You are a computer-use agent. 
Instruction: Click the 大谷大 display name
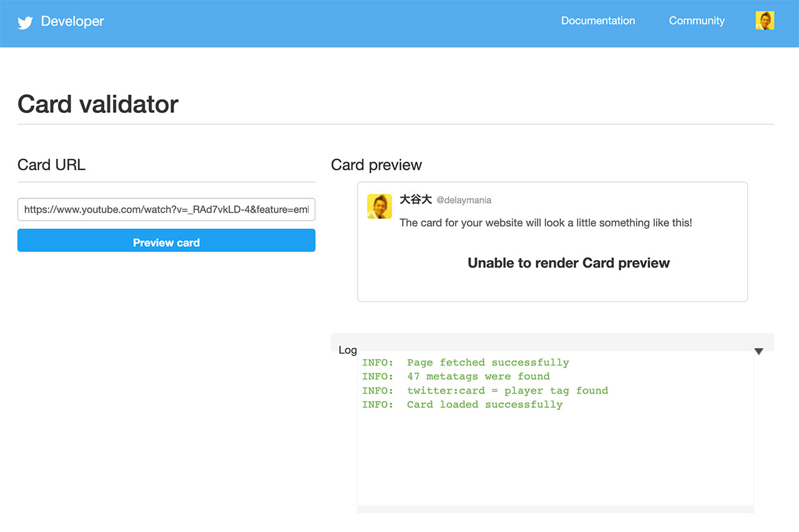tap(415, 200)
